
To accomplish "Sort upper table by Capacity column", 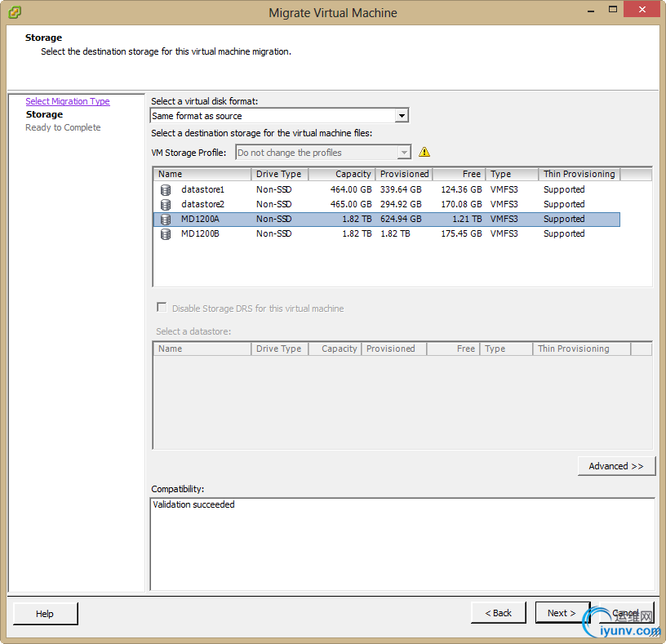I will pos(342,174).
